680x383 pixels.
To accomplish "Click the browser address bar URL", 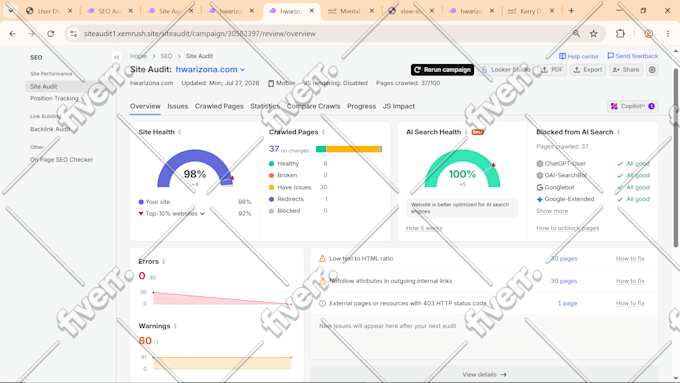I will pyautogui.click(x=199, y=33).
